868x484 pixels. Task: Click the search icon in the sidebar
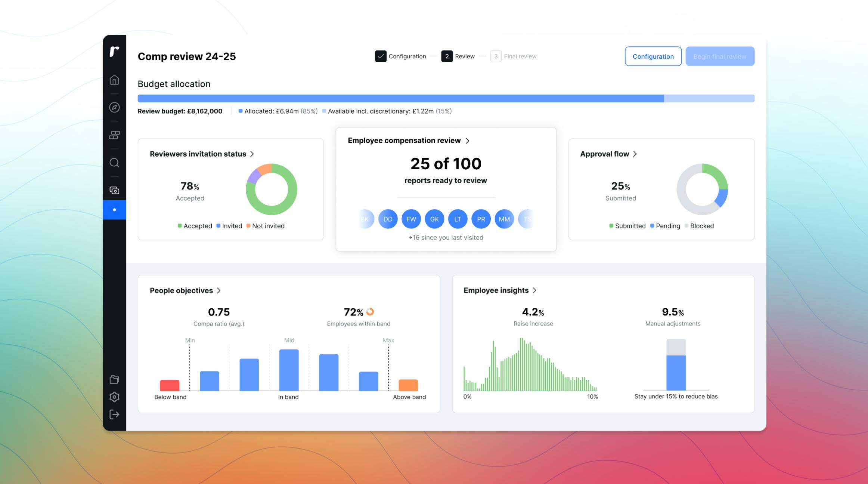pos(114,163)
